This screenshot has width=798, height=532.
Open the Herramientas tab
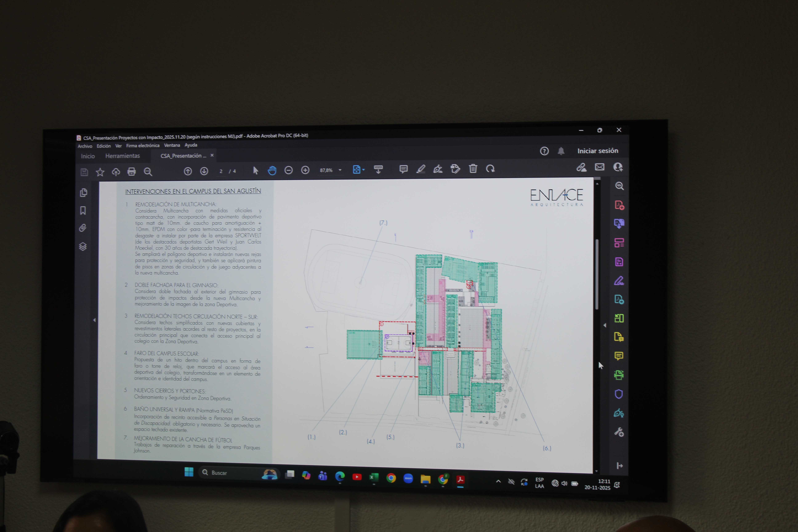pos(123,156)
